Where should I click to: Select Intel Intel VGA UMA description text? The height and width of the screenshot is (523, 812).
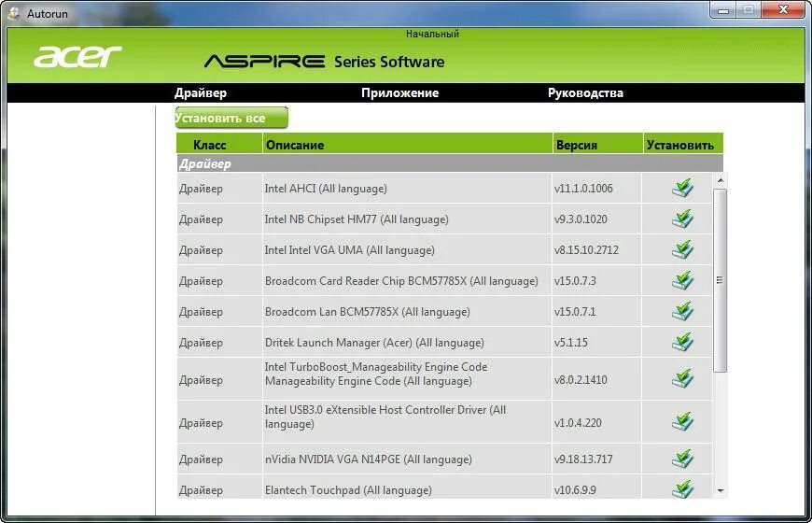click(350, 250)
